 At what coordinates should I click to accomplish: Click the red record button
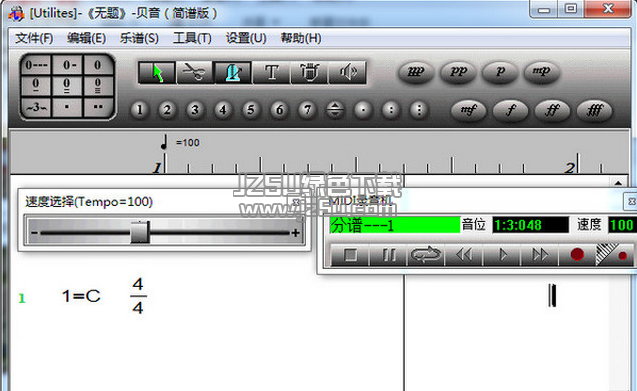click(577, 255)
